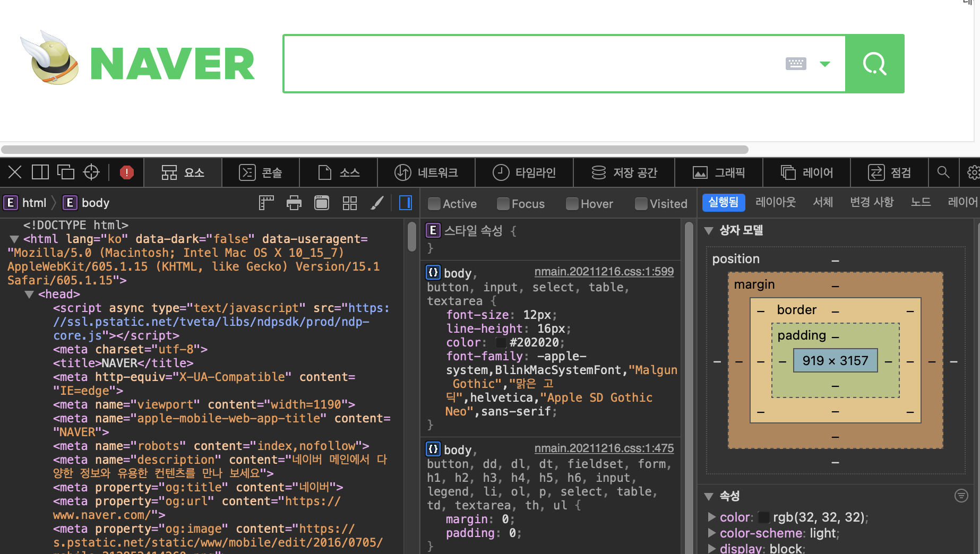The height and width of the screenshot is (554, 980).
Task: Toggle the dark-appearance window icon in DOM toolbar
Action: tap(322, 203)
